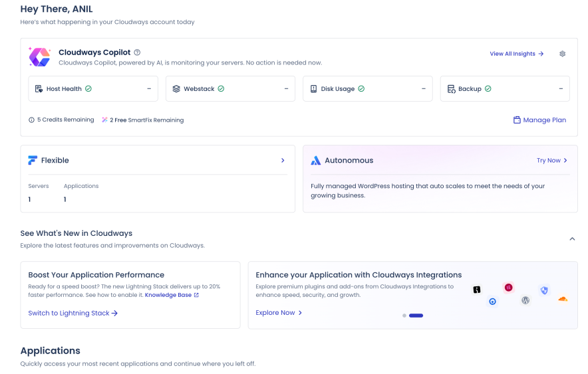Click the Disk Usage drive icon
Viewport: 588px width, 374px height.
click(313, 89)
